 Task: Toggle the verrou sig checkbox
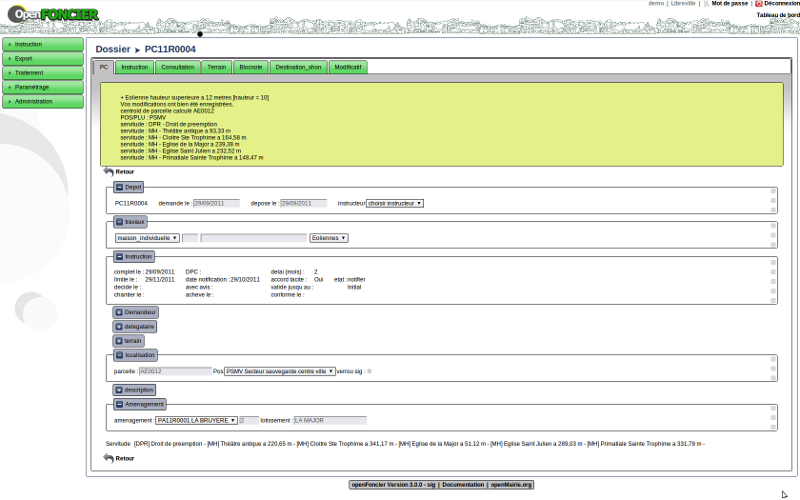(x=369, y=371)
